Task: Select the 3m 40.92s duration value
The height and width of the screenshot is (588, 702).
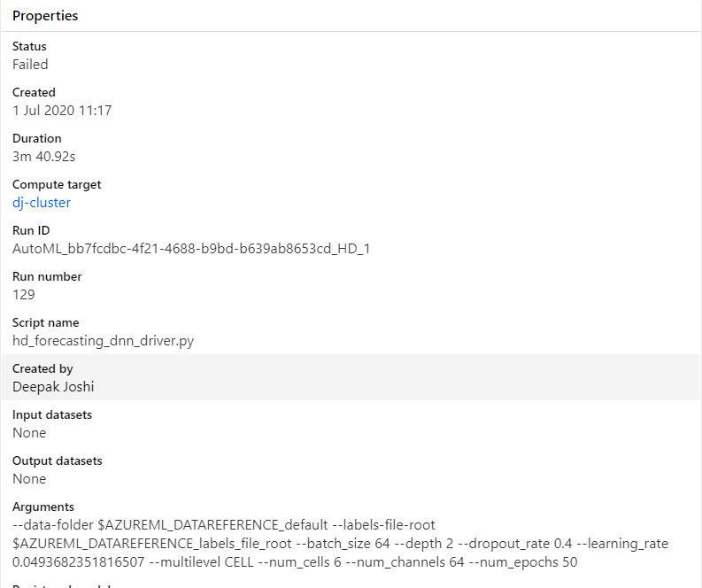Action: click(44, 156)
